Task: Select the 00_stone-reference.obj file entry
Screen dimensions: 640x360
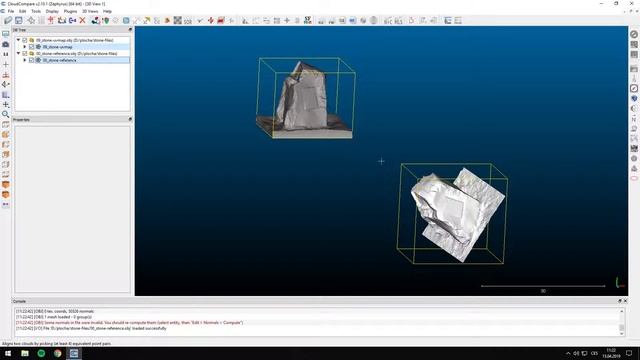Action: click(x=77, y=53)
